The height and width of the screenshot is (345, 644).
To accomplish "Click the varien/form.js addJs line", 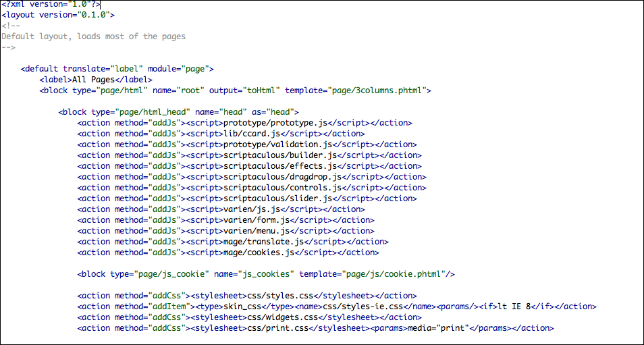I will pos(226,219).
